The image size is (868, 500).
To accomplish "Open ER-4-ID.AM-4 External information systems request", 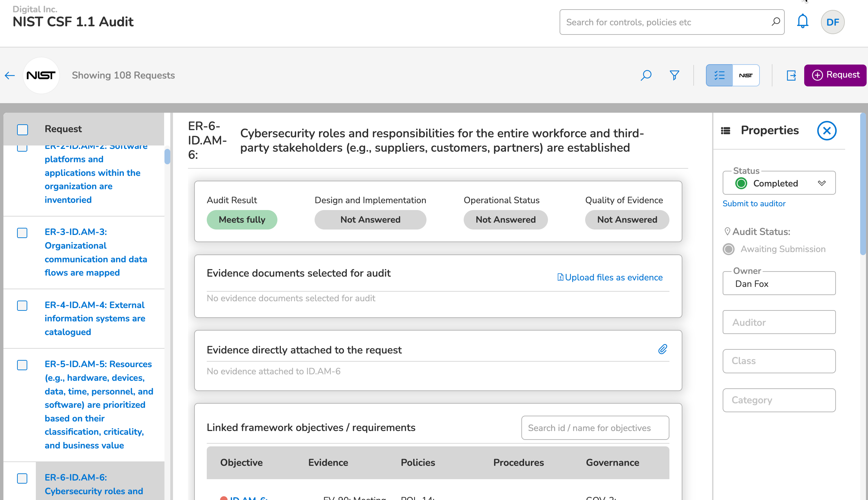I will click(95, 318).
